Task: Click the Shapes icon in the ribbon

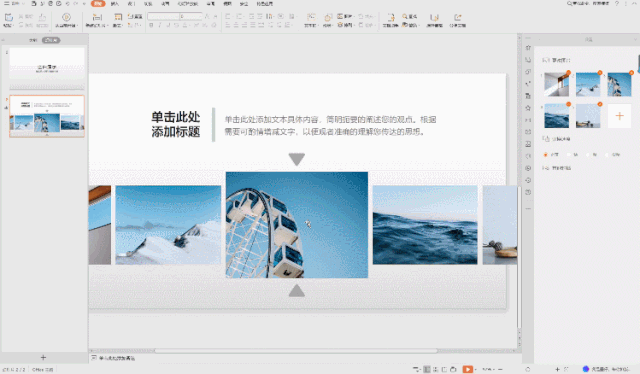Action: 328,17
